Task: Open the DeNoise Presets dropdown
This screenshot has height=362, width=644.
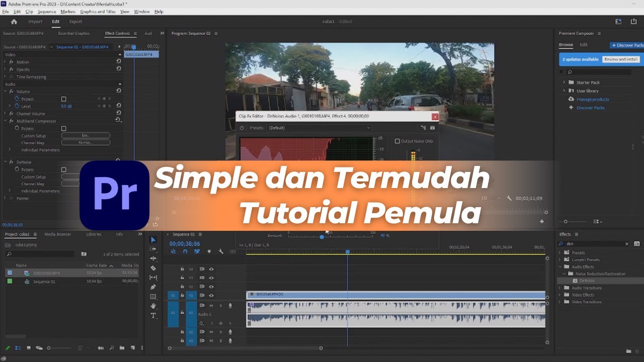Action: (319, 128)
